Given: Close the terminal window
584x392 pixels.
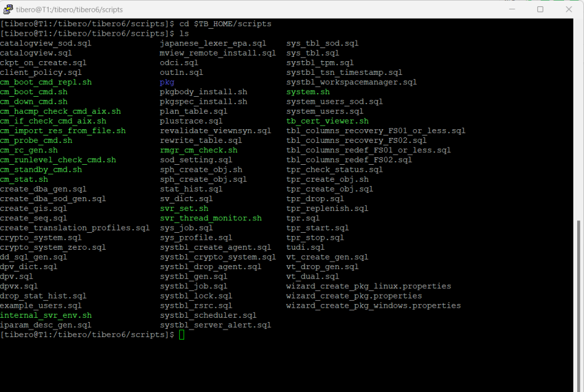Looking at the screenshot, I should click(569, 9).
